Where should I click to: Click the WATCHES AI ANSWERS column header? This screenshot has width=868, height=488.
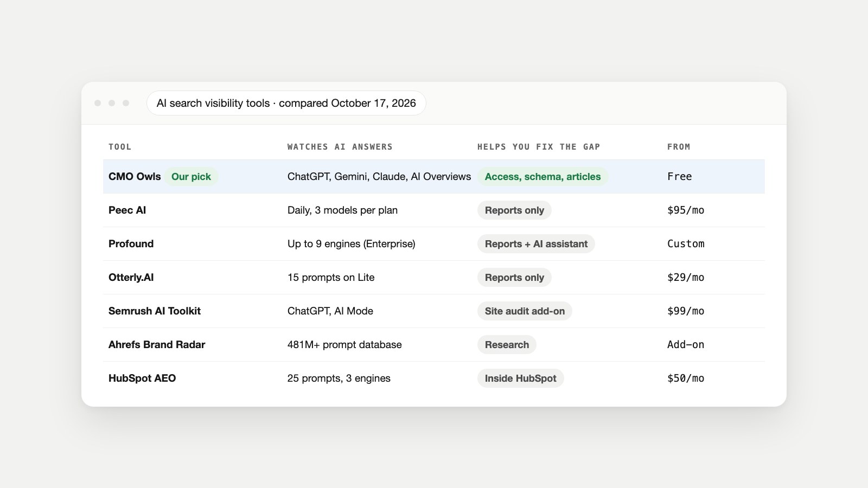click(x=340, y=147)
